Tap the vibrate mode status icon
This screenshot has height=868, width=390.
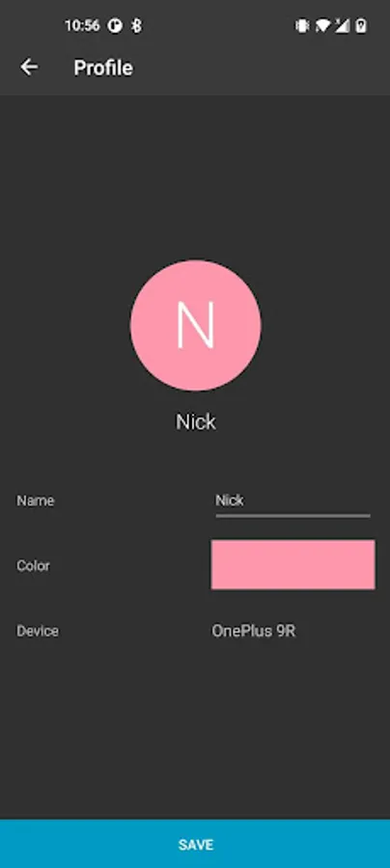pyautogui.click(x=302, y=25)
